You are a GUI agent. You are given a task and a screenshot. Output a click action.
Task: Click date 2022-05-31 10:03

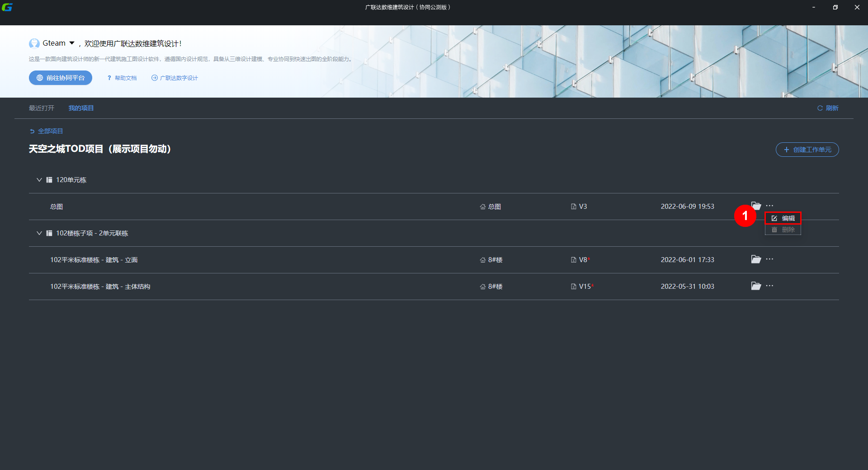(688, 287)
